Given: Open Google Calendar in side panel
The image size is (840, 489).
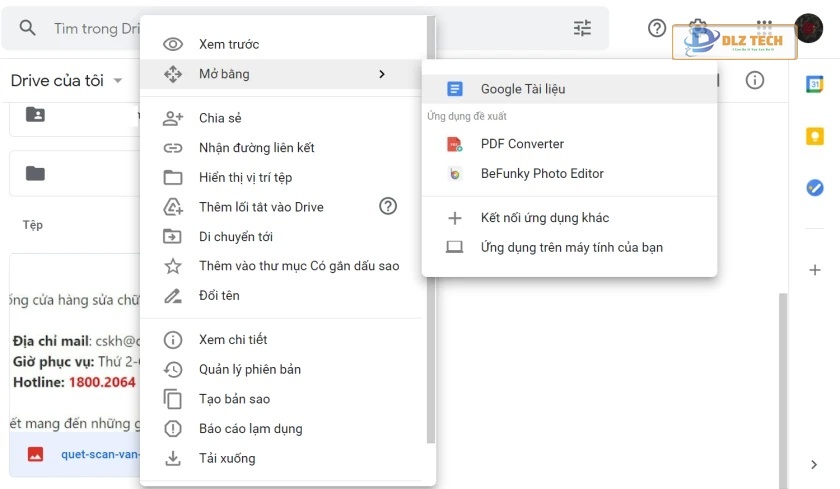Looking at the screenshot, I should 814,84.
